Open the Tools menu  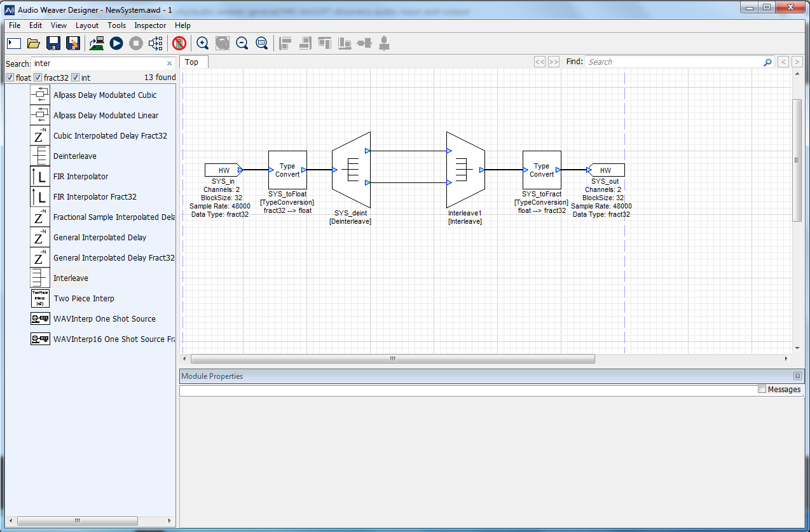coord(117,25)
